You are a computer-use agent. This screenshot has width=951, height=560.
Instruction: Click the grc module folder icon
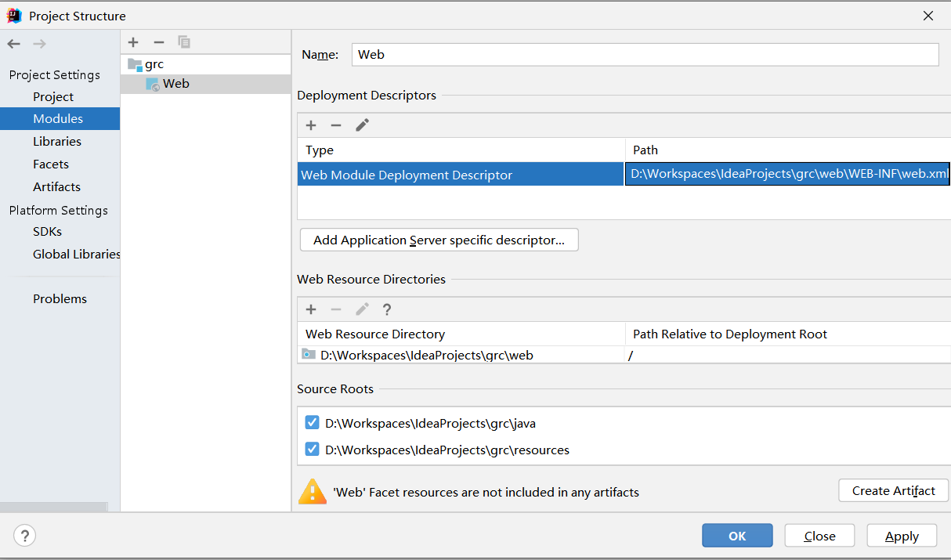click(x=135, y=64)
